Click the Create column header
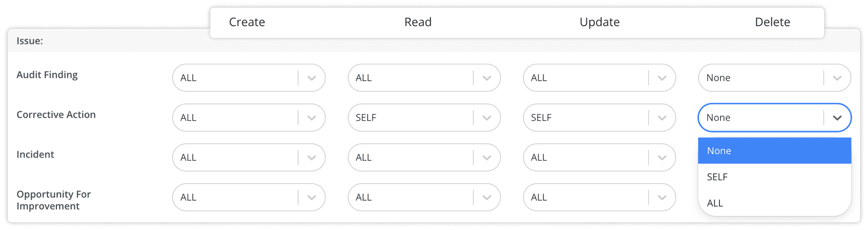868x230 pixels. point(247,22)
